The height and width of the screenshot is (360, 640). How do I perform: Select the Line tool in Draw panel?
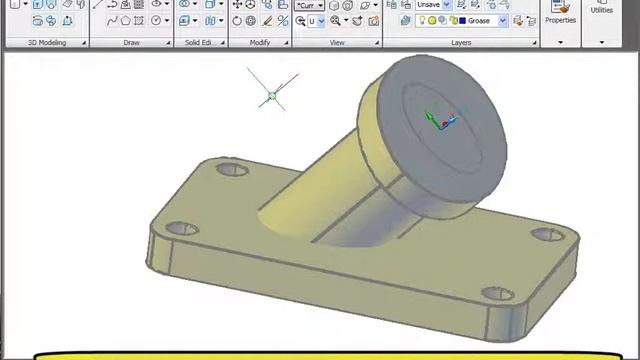98,4
